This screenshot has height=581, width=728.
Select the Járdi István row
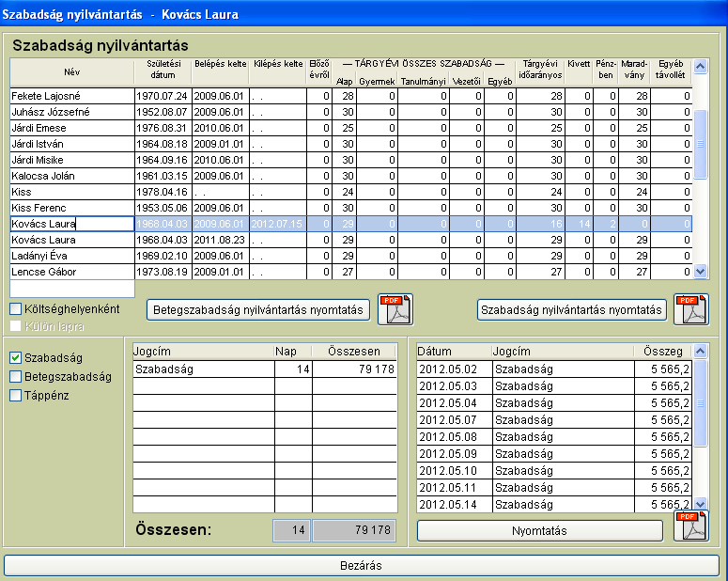351,144
